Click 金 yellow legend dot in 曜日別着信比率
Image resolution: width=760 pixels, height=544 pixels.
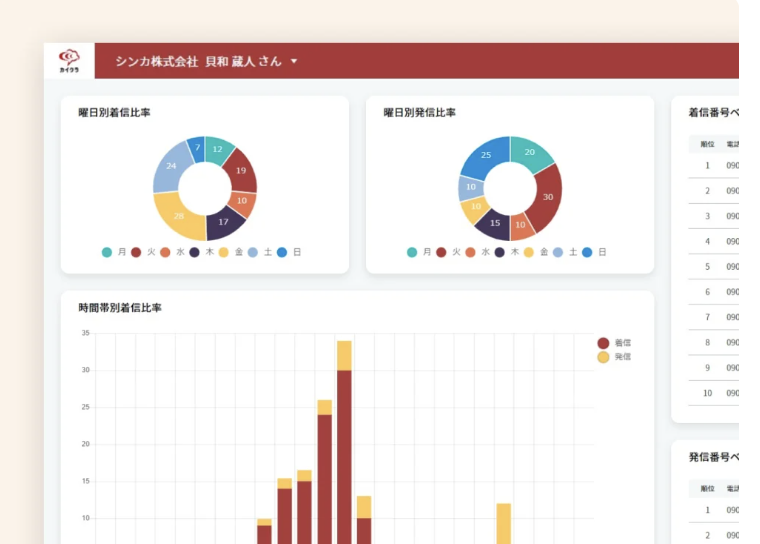click(224, 253)
